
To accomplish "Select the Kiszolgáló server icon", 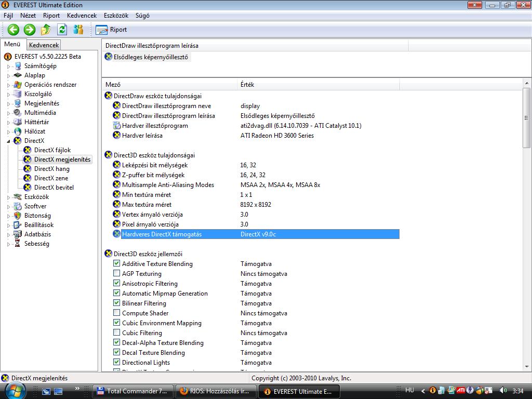I will 18,94.
